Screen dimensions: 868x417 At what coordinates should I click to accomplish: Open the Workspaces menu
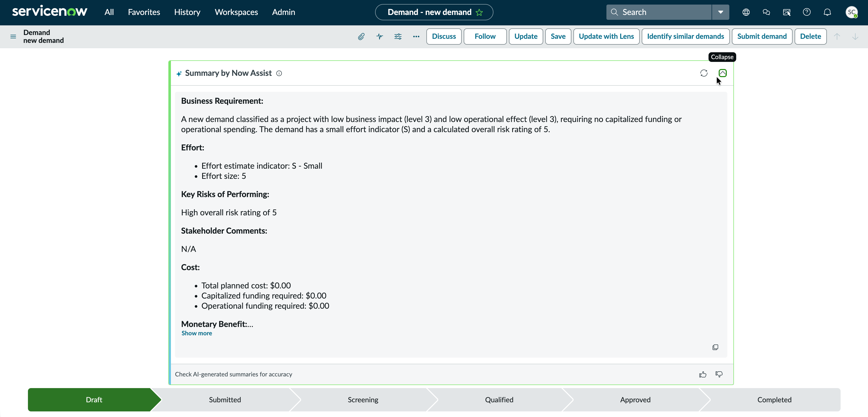pyautogui.click(x=236, y=12)
